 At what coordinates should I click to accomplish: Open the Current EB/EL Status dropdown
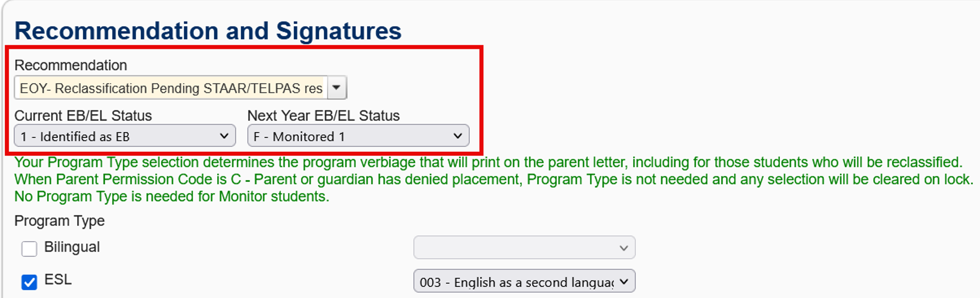(124, 136)
